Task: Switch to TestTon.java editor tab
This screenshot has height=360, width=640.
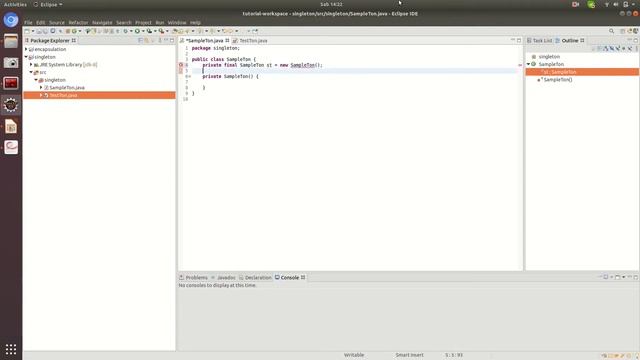Action: pyautogui.click(x=250, y=40)
